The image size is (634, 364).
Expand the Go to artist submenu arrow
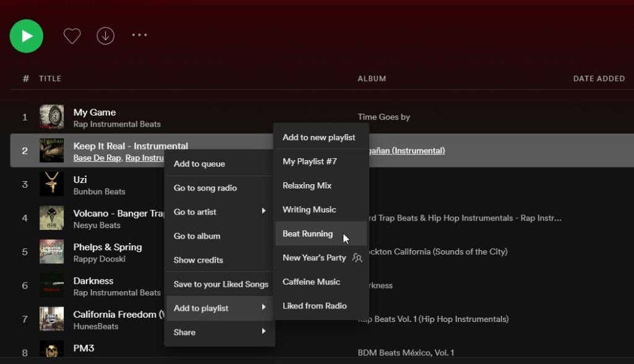[263, 211]
